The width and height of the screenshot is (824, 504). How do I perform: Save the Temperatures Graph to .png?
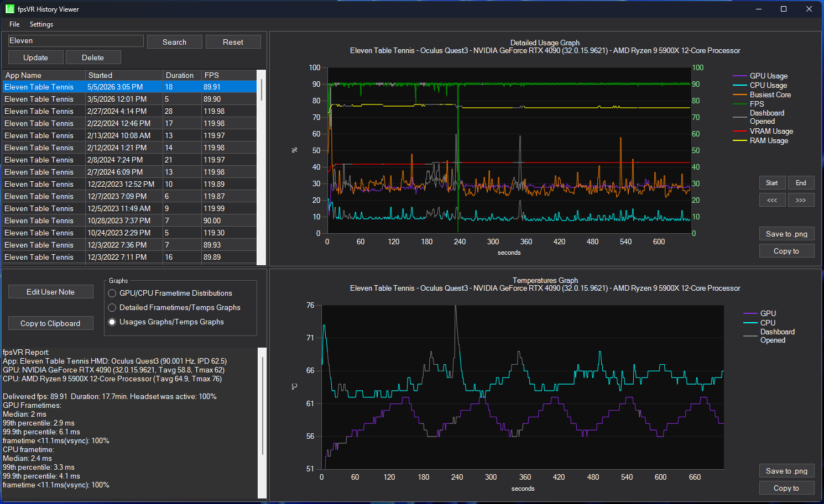(786, 471)
